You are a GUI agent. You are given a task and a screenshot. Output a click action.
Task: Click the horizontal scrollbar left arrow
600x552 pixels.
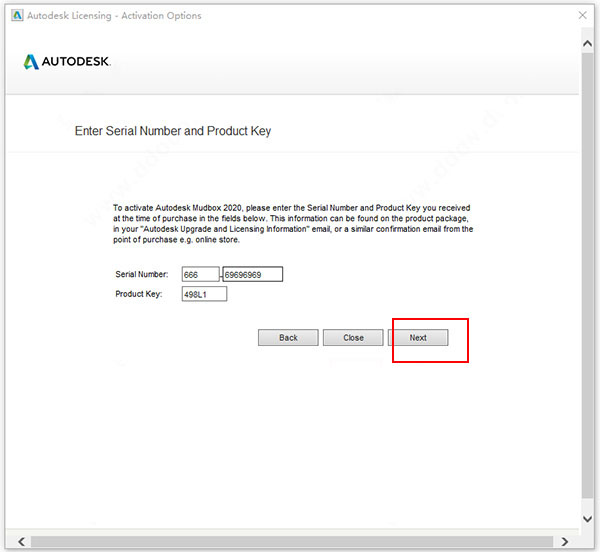22,541
